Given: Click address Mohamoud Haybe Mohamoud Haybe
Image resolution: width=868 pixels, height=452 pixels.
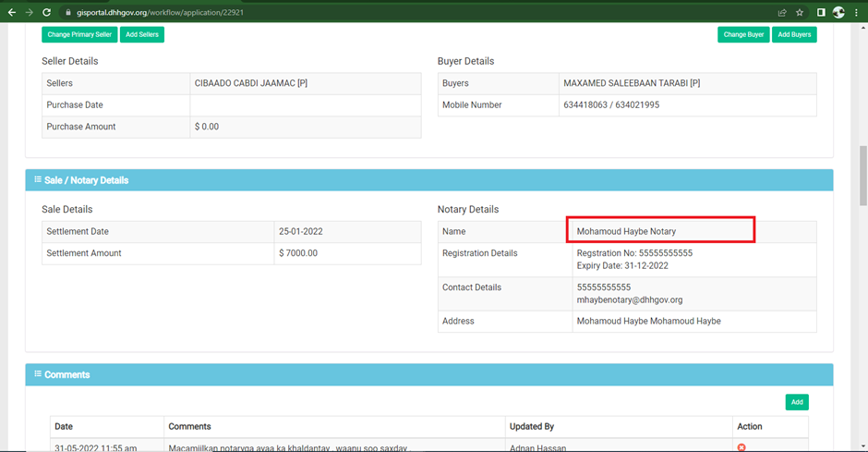Looking at the screenshot, I should point(649,322).
